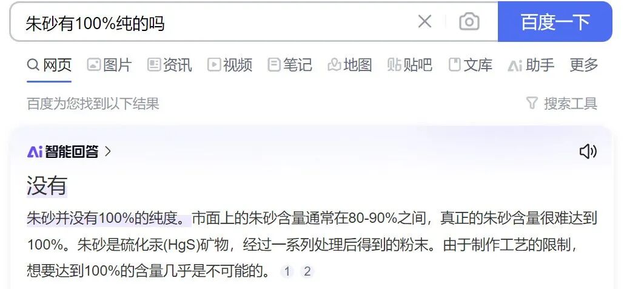Switch to the 地图 tab
The width and height of the screenshot is (644, 289).
(349, 65)
